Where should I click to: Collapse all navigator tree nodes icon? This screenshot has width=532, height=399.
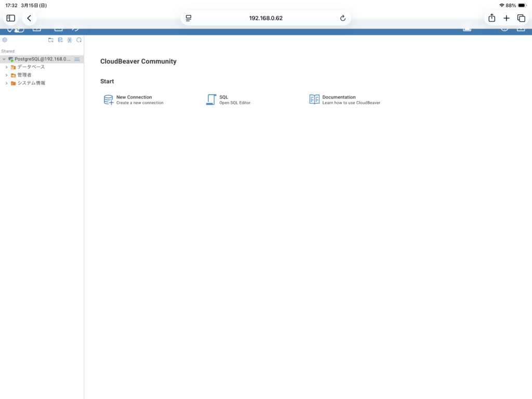coord(70,40)
